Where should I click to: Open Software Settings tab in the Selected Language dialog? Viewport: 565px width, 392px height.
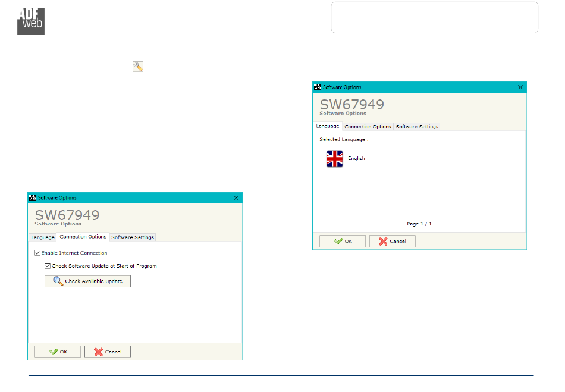417,127
